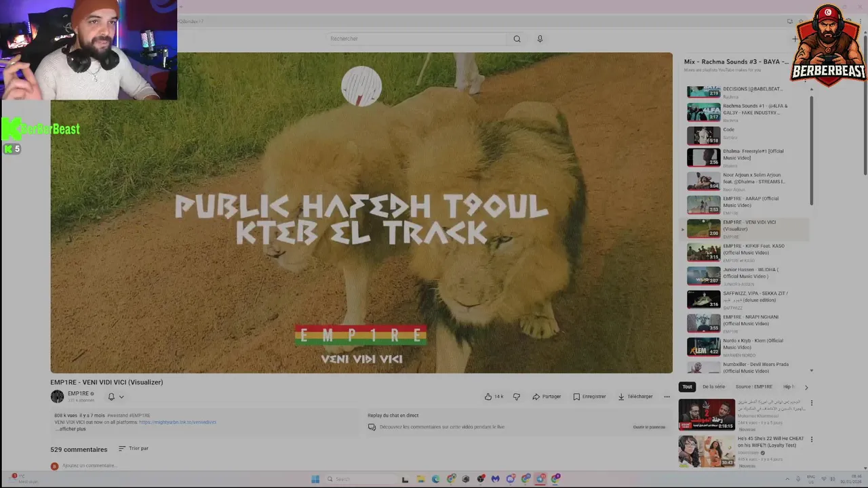Viewport: 868px width, 488px height.
Task: Open options for the Mohamed Khammessi recommended video
Action: [x=812, y=403]
